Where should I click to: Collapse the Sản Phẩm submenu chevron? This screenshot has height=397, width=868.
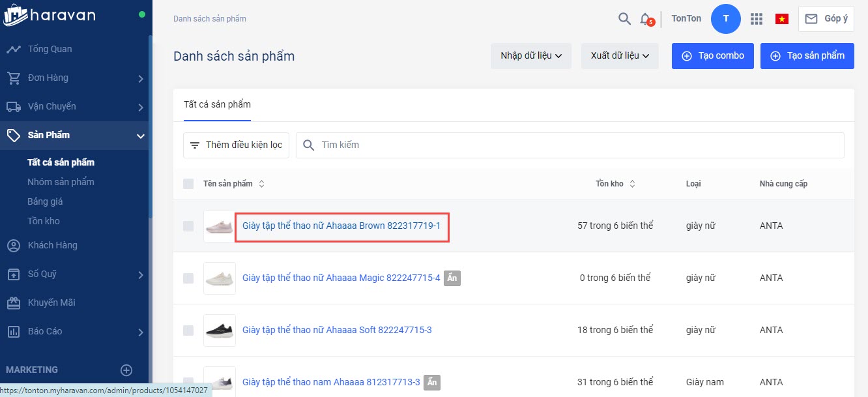[x=141, y=136]
